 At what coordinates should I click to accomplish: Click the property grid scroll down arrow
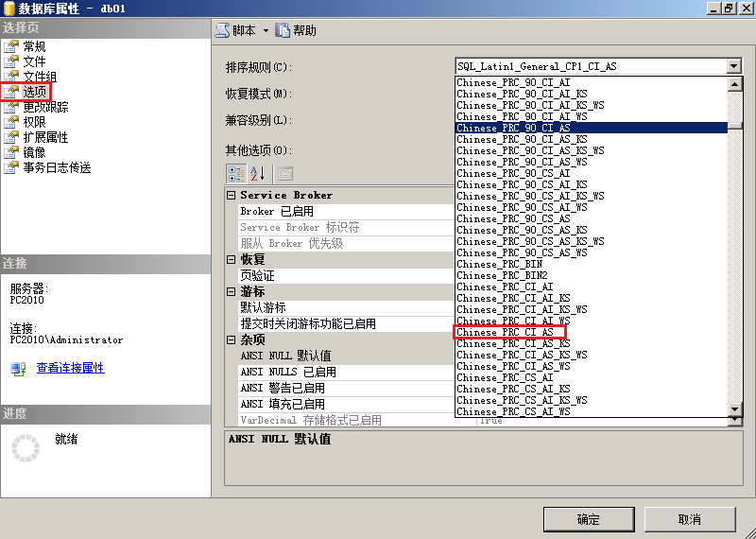pos(735,421)
